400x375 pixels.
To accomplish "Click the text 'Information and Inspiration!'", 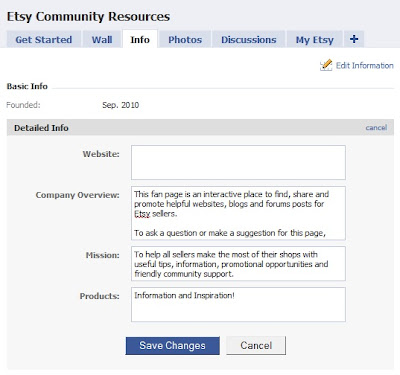I will pos(184,295).
